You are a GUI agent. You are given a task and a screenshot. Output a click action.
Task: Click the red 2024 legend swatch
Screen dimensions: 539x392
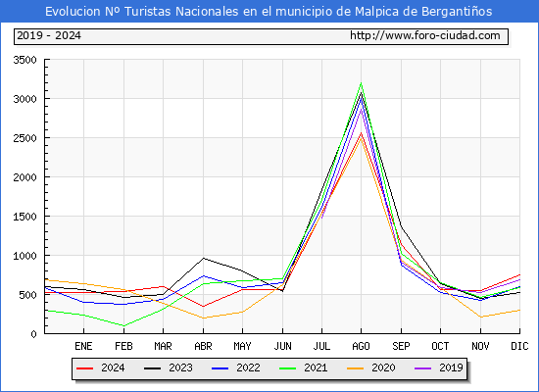click(x=85, y=368)
